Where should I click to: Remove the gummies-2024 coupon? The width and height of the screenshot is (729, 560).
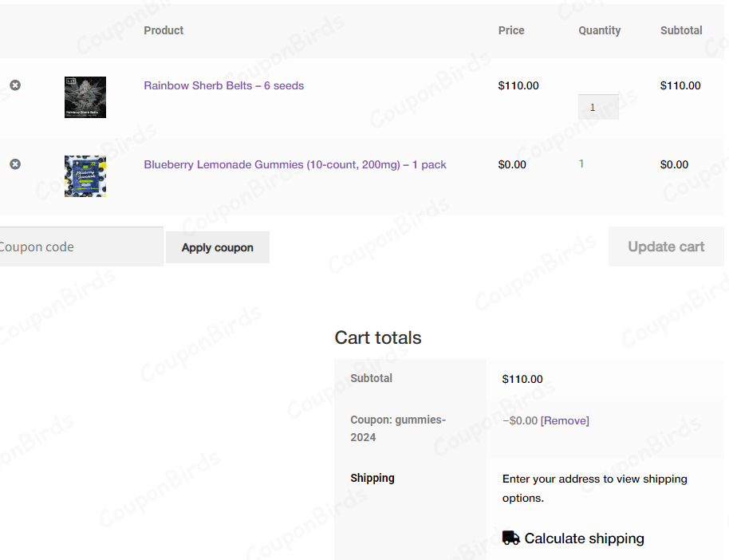point(565,420)
